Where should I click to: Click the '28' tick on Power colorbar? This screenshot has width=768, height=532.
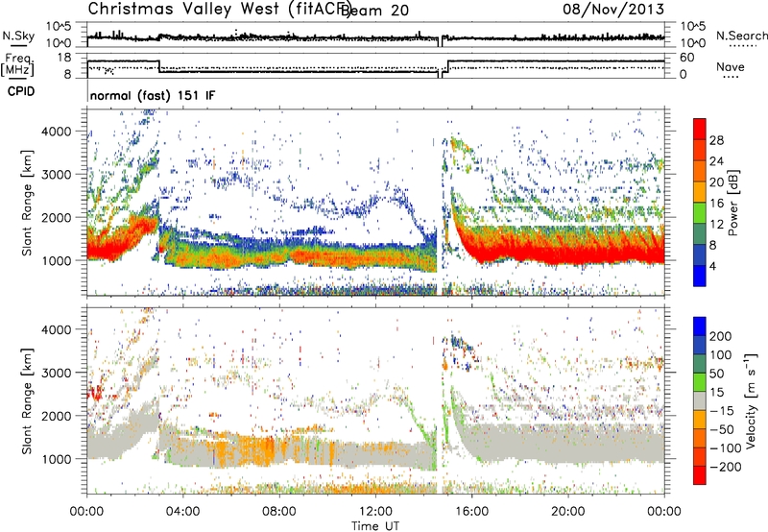(x=716, y=140)
